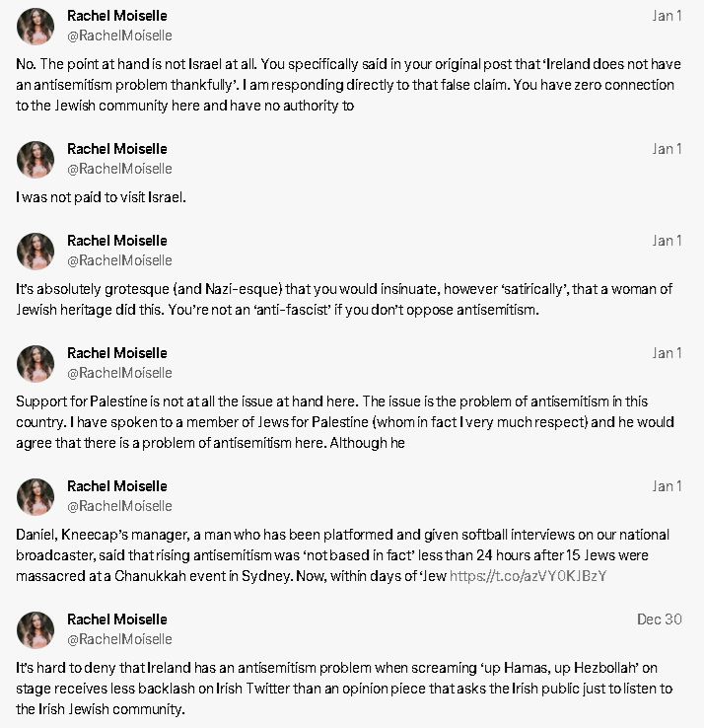Open Rachel Moiselle name on first tweet
The width and height of the screenshot is (704, 728).
[117, 16]
